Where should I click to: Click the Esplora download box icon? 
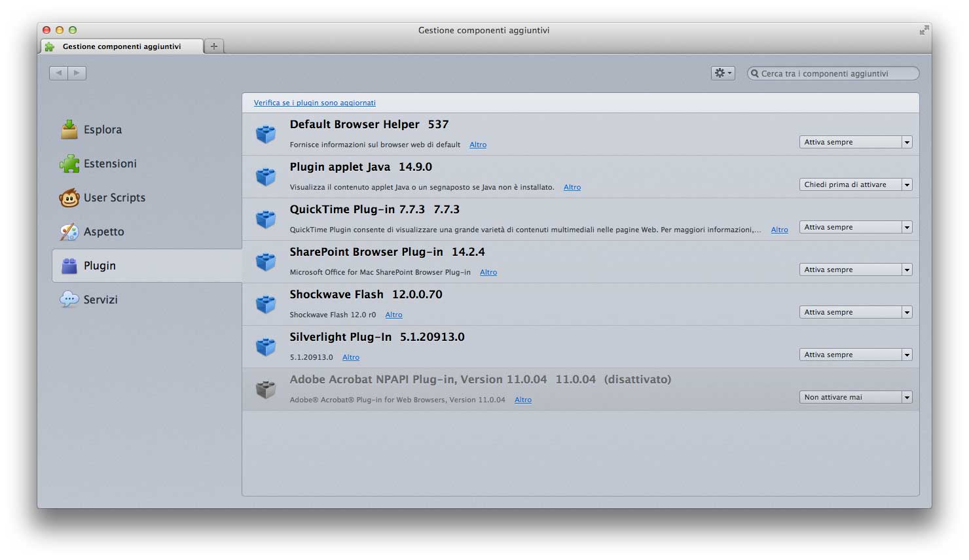(69, 130)
